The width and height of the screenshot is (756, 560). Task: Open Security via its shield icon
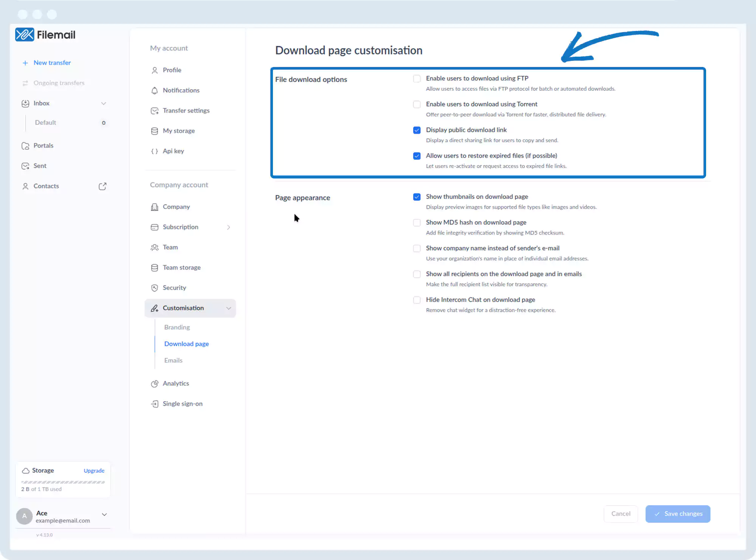click(154, 288)
